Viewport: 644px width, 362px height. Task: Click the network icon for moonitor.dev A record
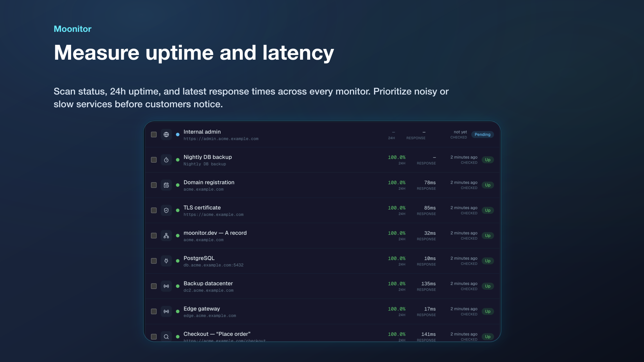point(166,236)
